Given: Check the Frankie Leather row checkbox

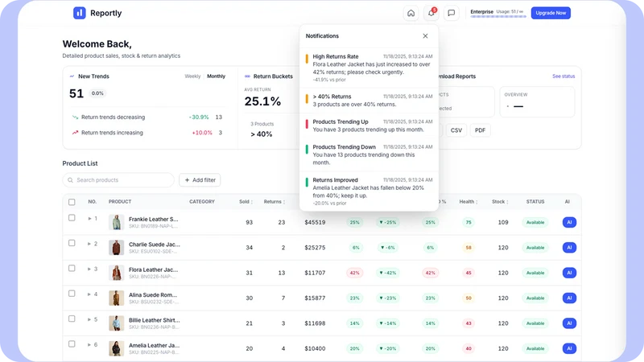Looking at the screenshot, I should [x=72, y=218].
